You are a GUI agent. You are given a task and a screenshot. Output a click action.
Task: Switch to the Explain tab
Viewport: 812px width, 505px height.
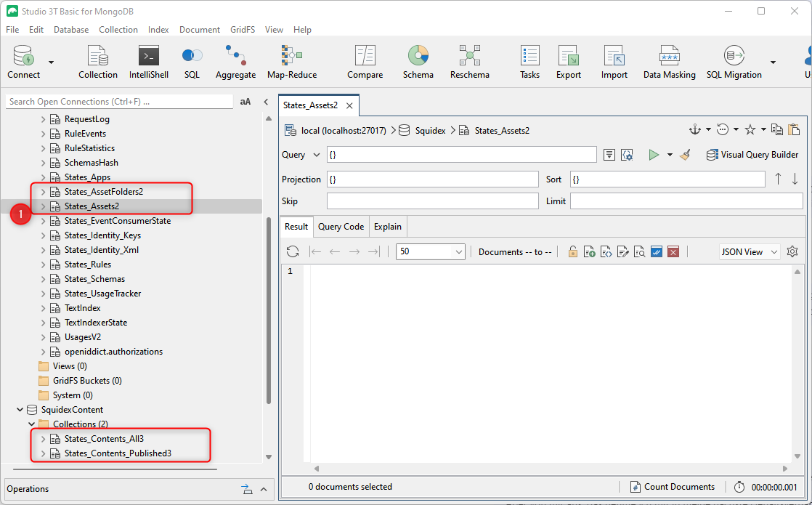pos(387,227)
